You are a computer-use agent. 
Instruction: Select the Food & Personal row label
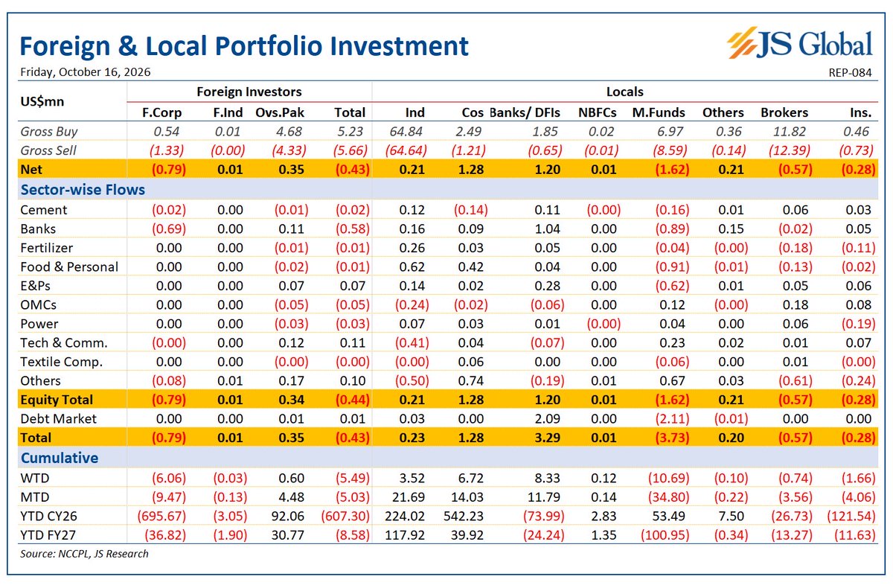[x=69, y=266]
